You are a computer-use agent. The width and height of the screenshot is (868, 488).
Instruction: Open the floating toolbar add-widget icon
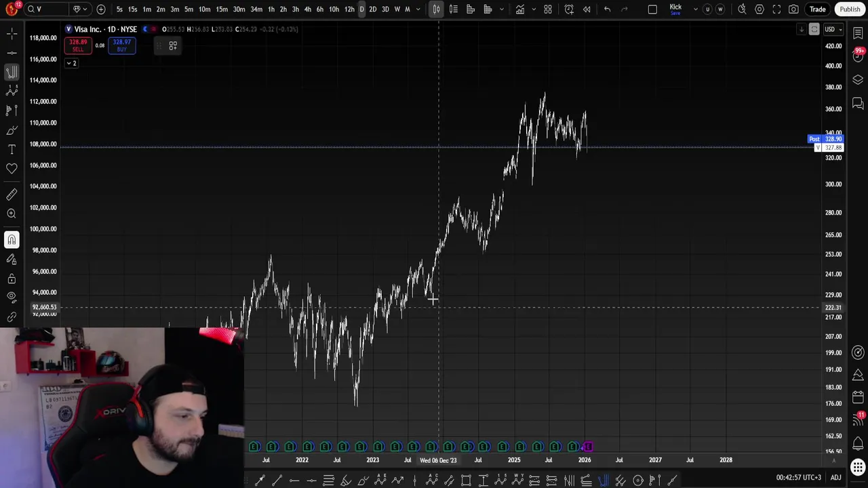tap(173, 45)
